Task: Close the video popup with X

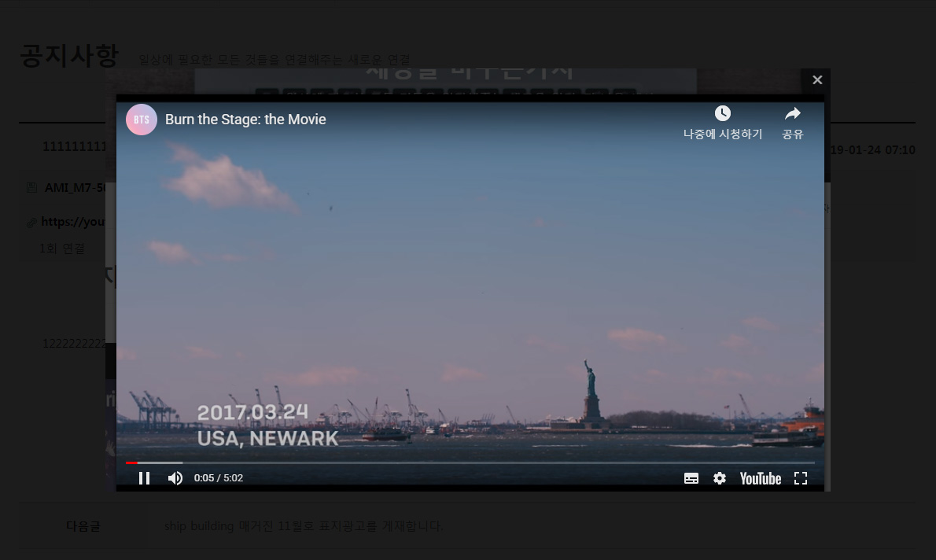Action: pyautogui.click(x=817, y=80)
